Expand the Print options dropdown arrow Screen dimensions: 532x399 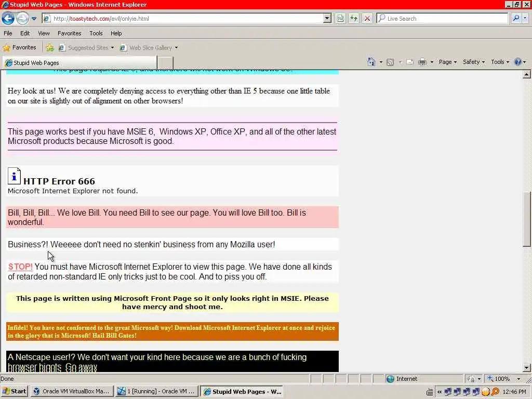coord(432,62)
